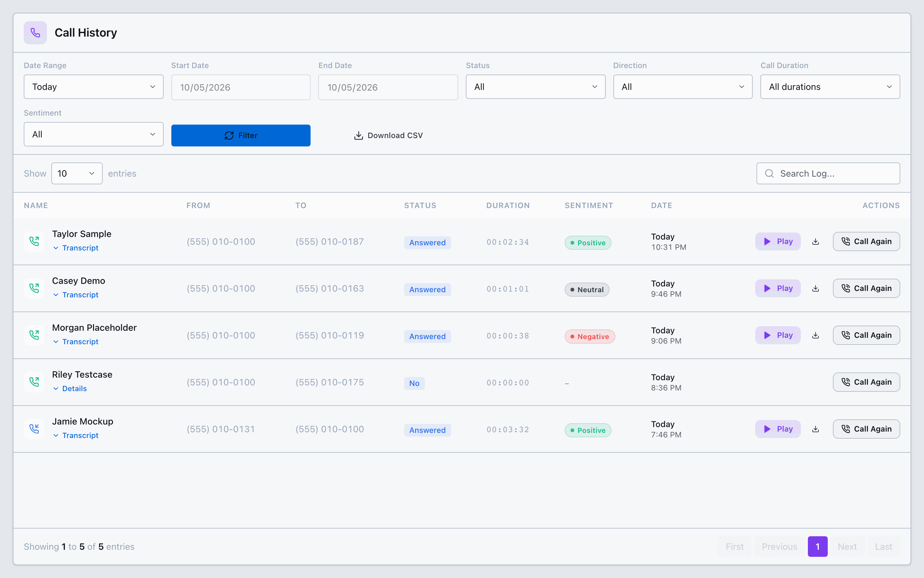The width and height of the screenshot is (924, 578).
Task: Click the phone icon beside Call History
Action: click(35, 32)
